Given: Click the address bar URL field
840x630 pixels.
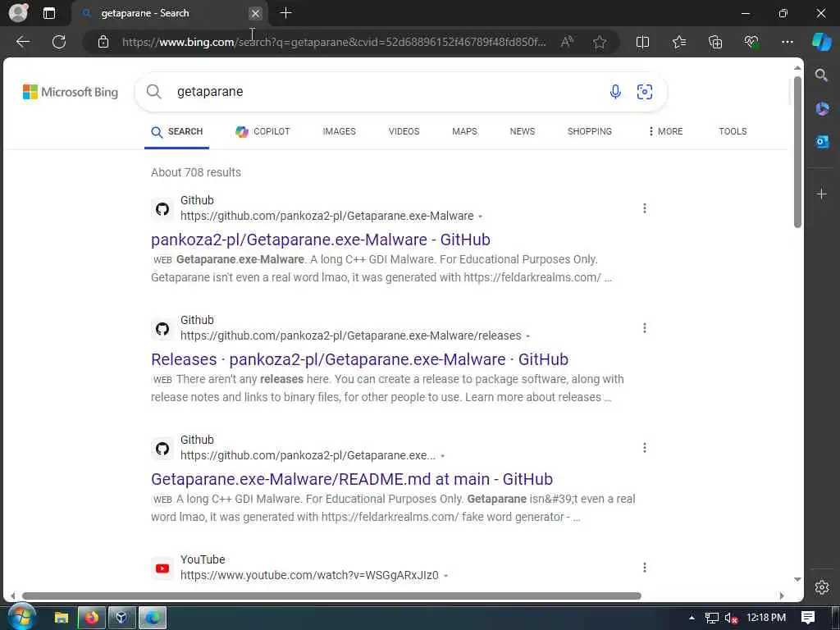Looking at the screenshot, I should (333, 42).
